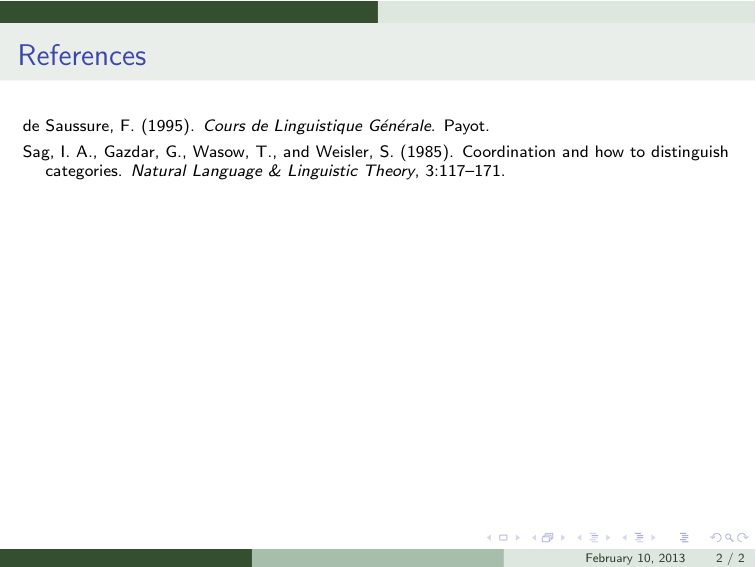Click the subsection navigation icon
Screen dimensions: 756x567
(594, 537)
